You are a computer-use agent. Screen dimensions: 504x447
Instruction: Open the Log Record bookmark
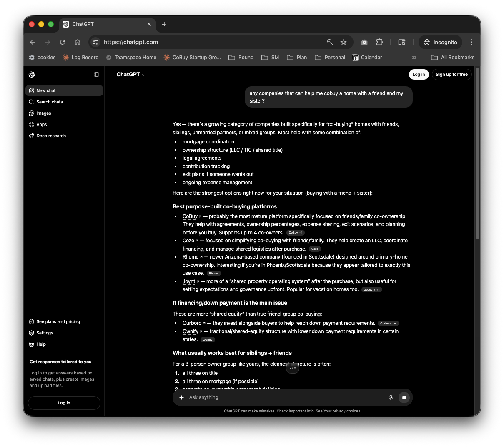80,58
